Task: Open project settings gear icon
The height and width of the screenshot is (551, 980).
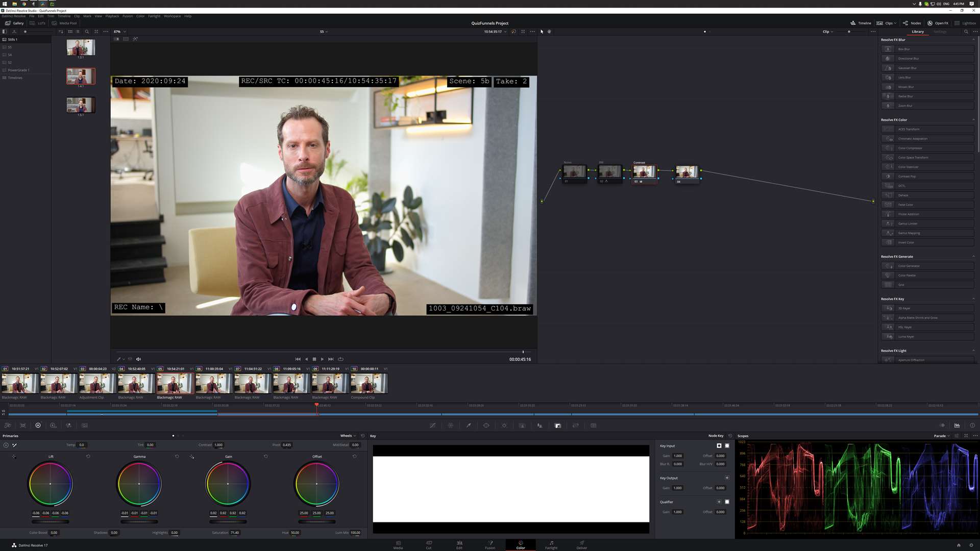Action: pos(971,545)
